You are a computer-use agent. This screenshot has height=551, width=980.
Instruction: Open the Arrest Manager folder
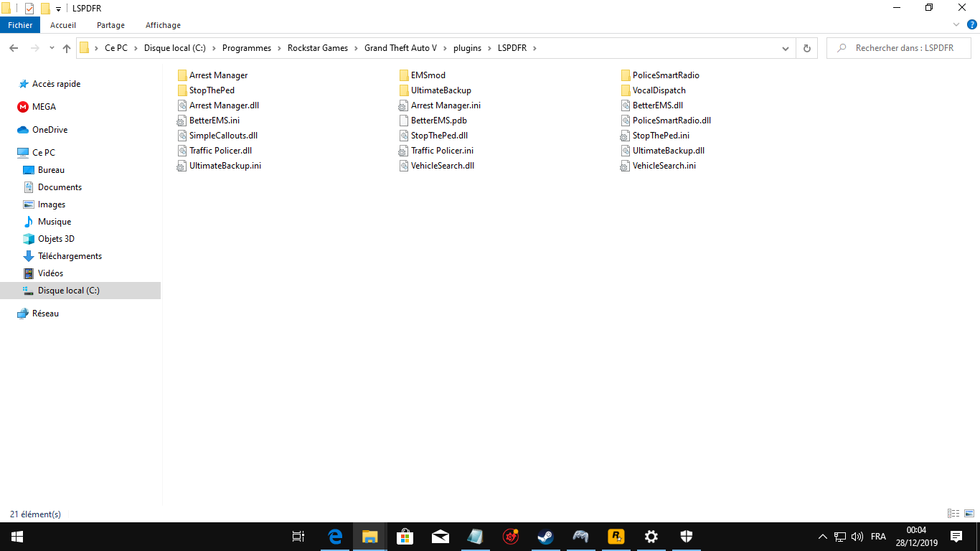pos(212,75)
